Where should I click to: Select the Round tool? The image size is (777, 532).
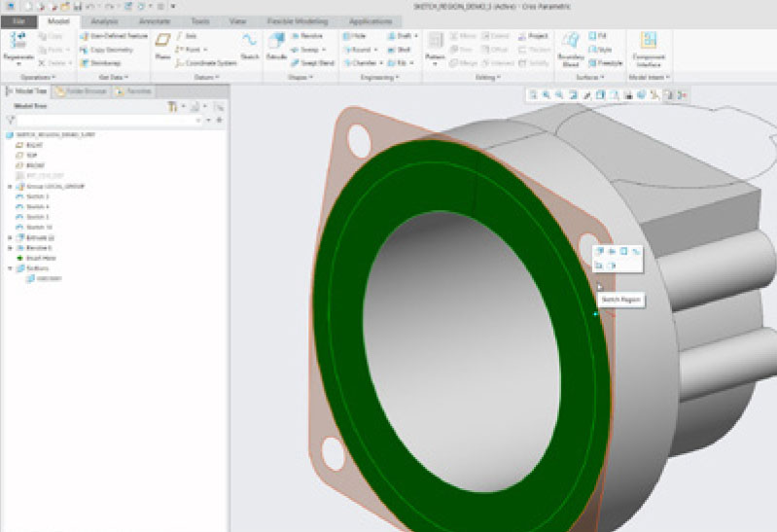[x=360, y=50]
